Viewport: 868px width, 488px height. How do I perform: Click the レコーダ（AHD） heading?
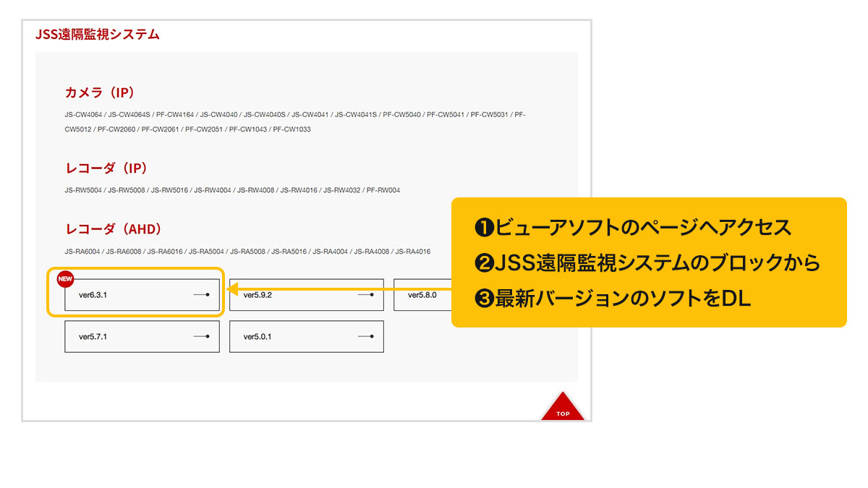click(114, 229)
